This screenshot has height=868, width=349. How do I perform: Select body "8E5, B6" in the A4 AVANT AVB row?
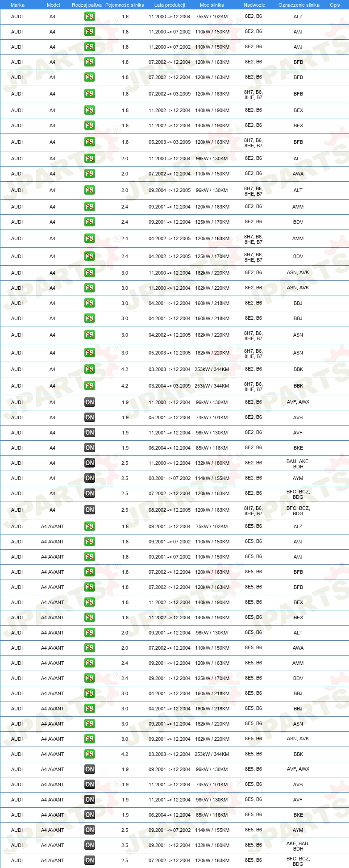pyautogui.click(x=253, y=785)
